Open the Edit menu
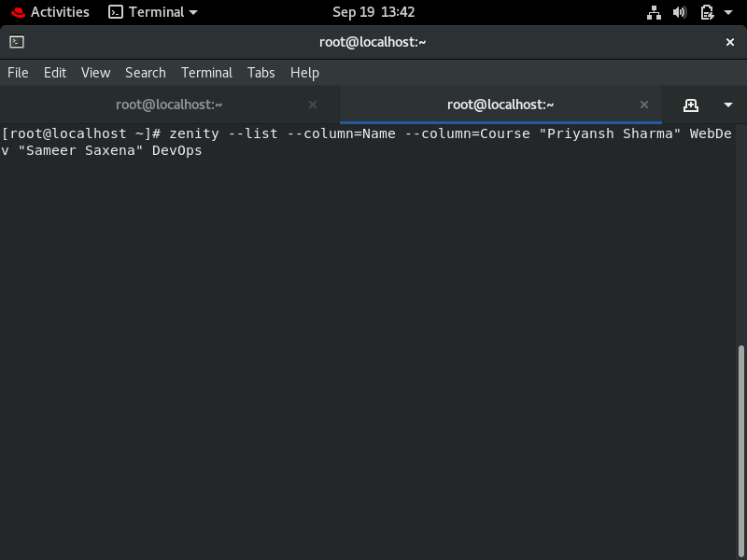The width and height of the screenshot is (747, 560). coord(54,73)
